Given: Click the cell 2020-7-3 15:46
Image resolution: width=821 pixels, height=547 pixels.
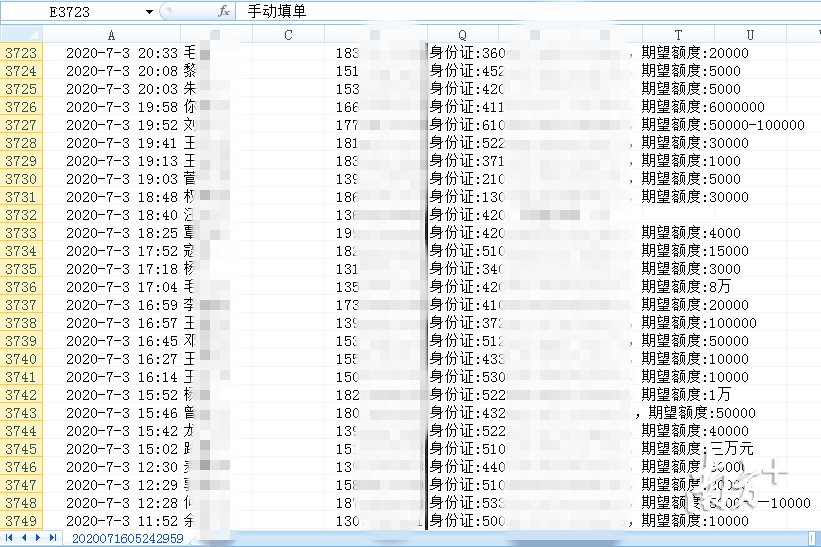Looking at the screenshot, I should click(x=112, y=413).
